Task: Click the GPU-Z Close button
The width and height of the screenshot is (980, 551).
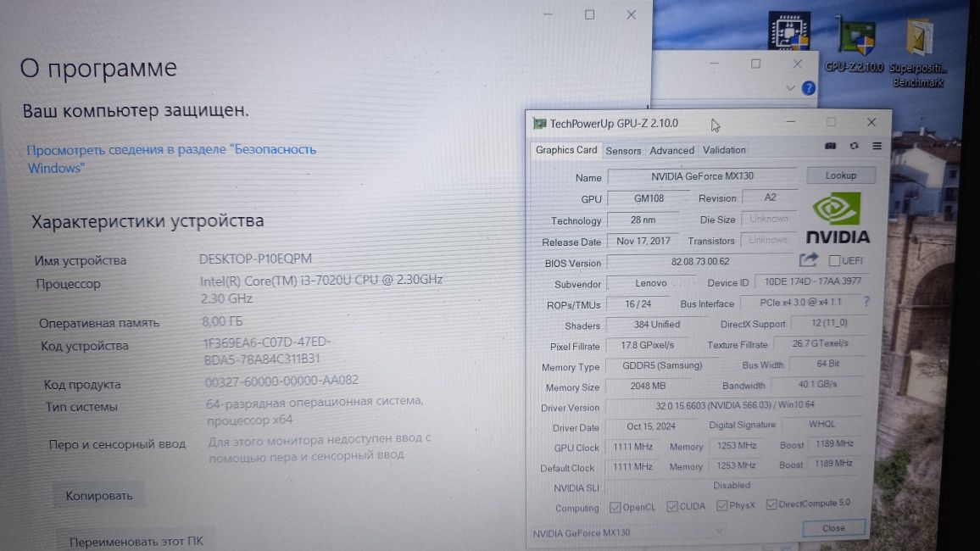Action: point(833,528)
